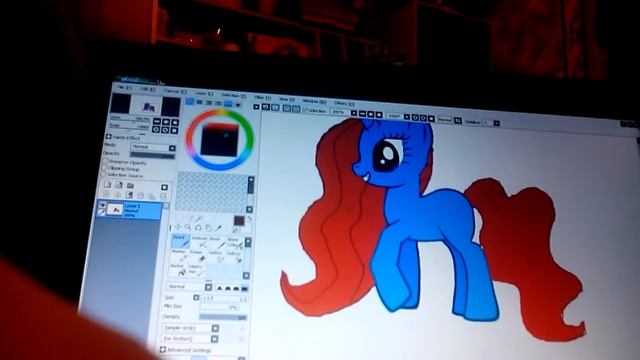
Task: Select the Layer 1 thumbnail row
Action: (129, 210)
